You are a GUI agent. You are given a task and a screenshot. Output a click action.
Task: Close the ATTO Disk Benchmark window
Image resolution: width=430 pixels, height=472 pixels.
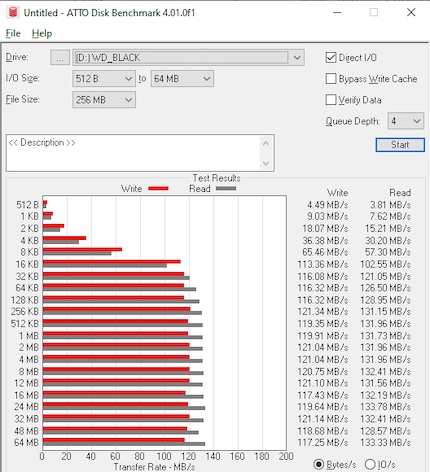[x=411, y=12]
